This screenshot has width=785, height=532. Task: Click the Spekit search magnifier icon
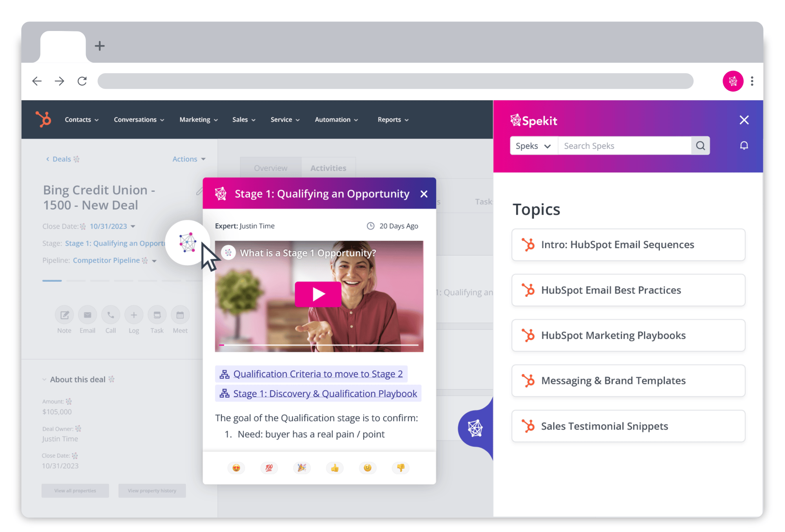click(700, 145)
